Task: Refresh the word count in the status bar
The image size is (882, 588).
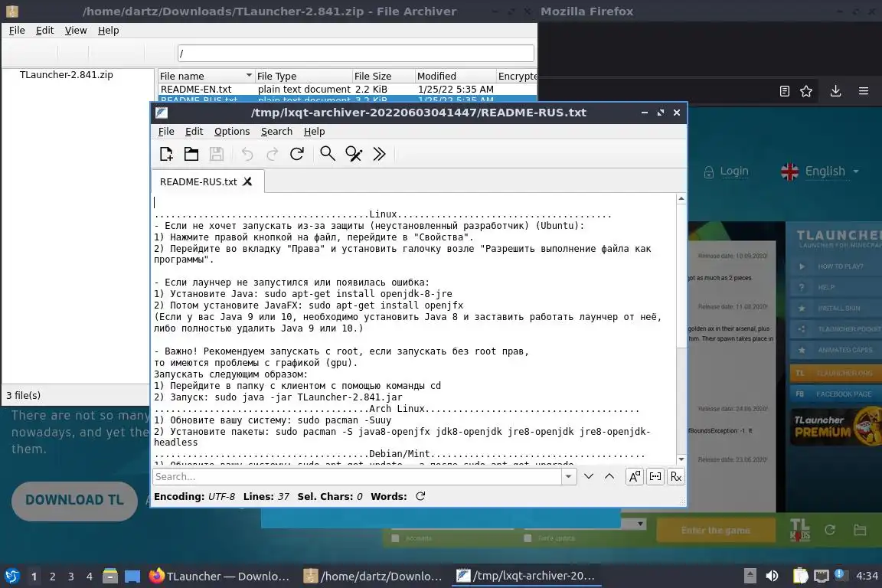Action: (420, 496)
